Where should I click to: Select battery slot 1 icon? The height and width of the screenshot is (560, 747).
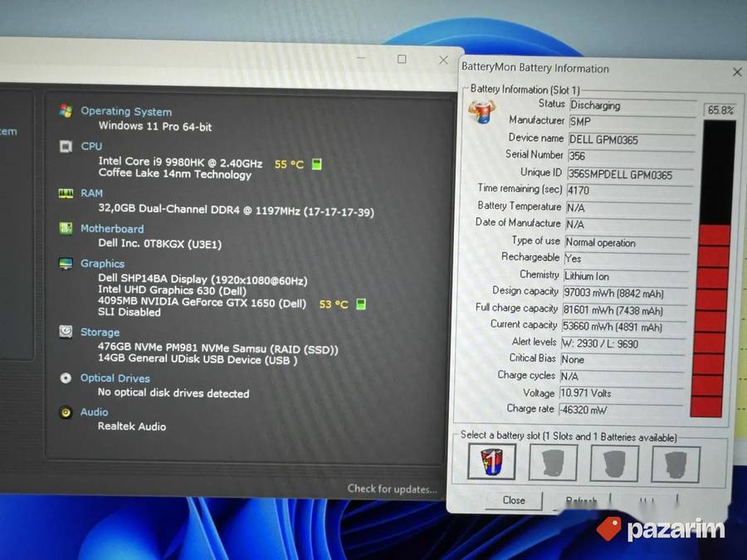coord(491,461)
